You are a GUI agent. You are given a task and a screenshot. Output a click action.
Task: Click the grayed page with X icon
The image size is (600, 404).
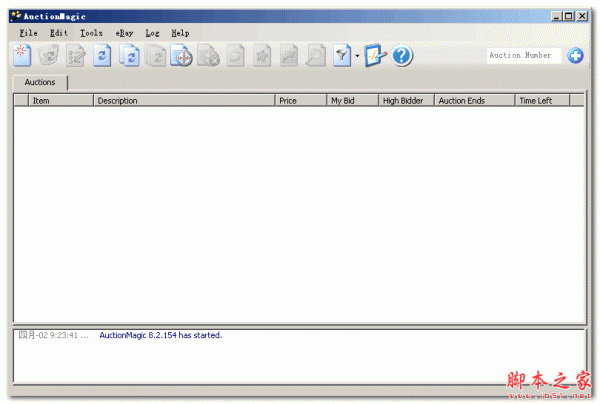pos(208,56)
